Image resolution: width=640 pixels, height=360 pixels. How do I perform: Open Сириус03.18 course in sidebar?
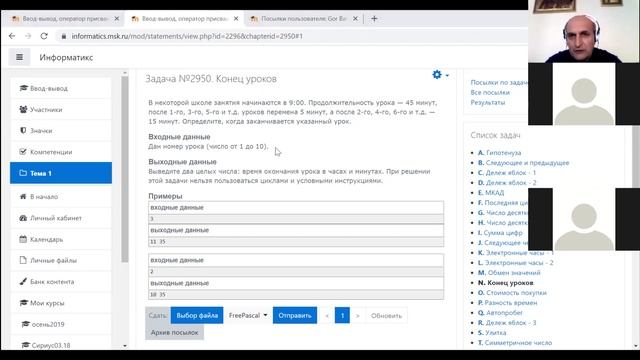pyautogui.click(x=61, y=345)
